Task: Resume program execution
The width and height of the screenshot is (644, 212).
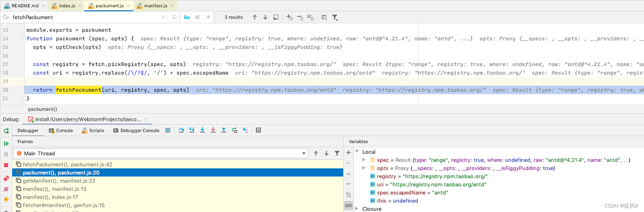Action: [x=6, y=144]
